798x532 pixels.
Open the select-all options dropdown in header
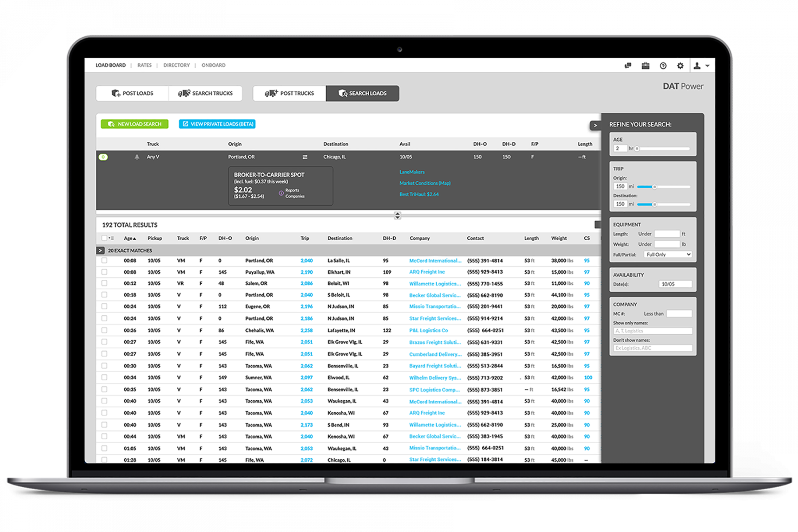(x=111, y=238)
